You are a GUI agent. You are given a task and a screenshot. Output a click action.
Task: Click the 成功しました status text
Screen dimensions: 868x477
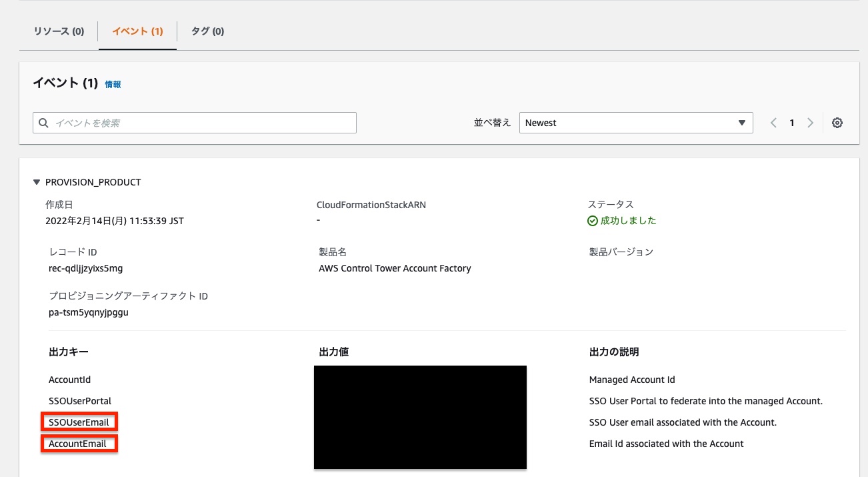click(629, 221)
